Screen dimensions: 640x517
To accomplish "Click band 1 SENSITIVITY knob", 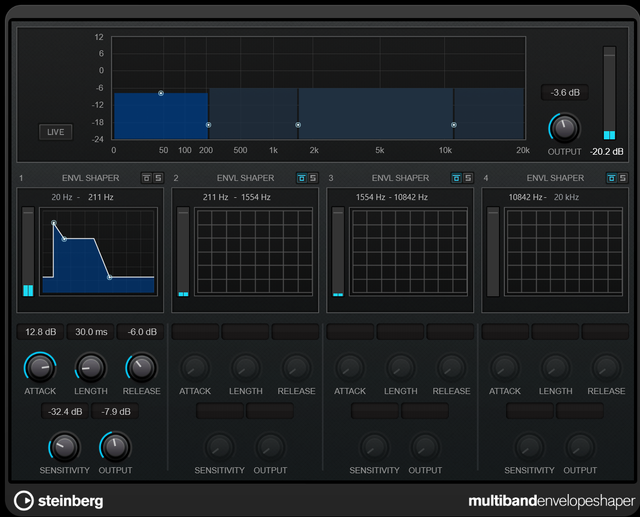I will pyautogui.click(x=64, y=447).
